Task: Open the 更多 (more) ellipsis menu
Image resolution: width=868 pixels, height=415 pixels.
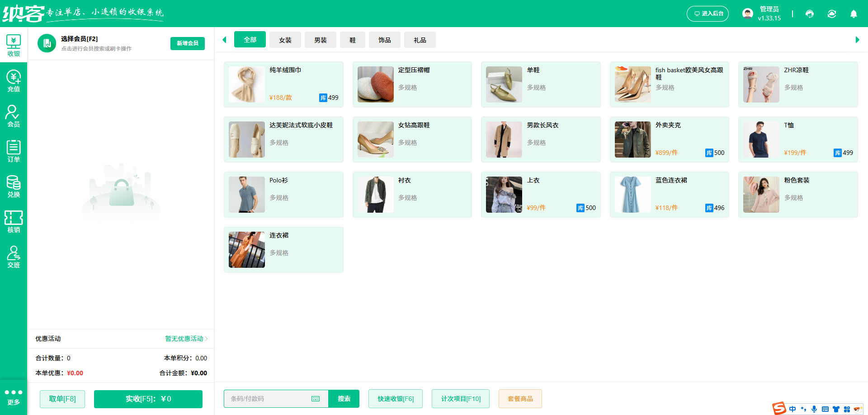Action: coord(14,396)
